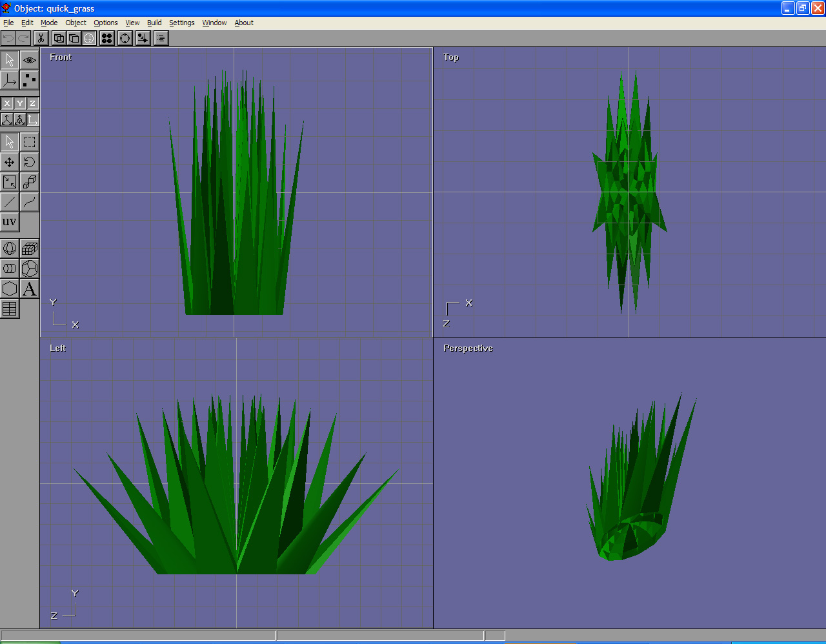Toggle the X axis constraint
The image size is (826, 644).
click(x=7, y=103)
